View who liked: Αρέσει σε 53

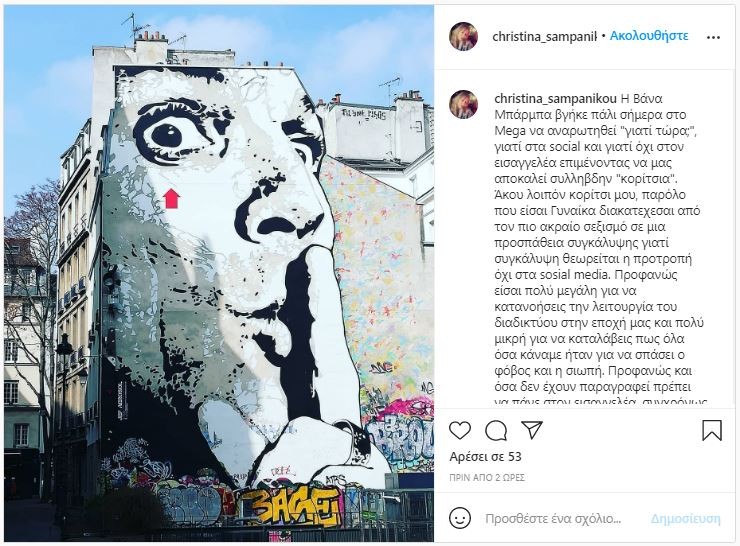pyautogui.click(x=485, y=457)
